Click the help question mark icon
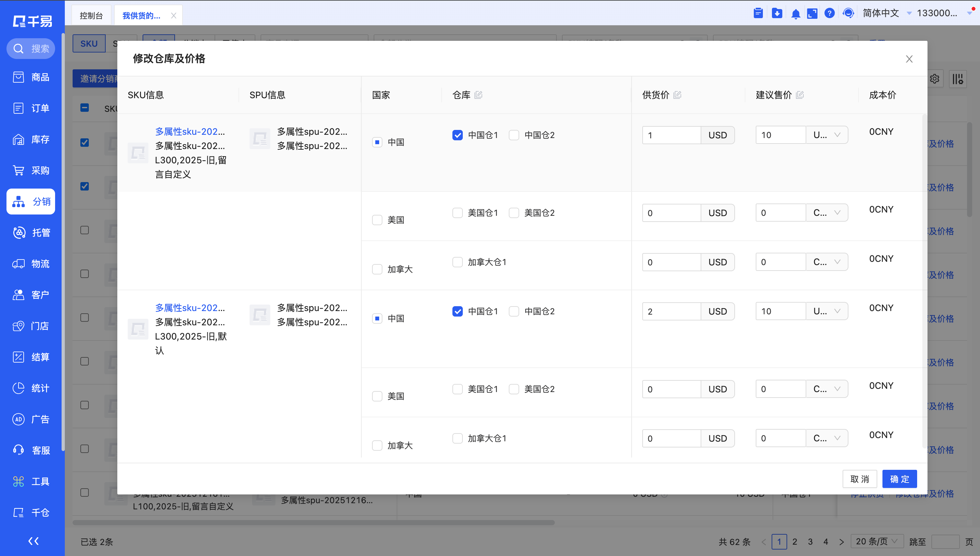Image resolution: width=980 pixels, height=556 pixels. pyautogui.click(x=829, y=13)
